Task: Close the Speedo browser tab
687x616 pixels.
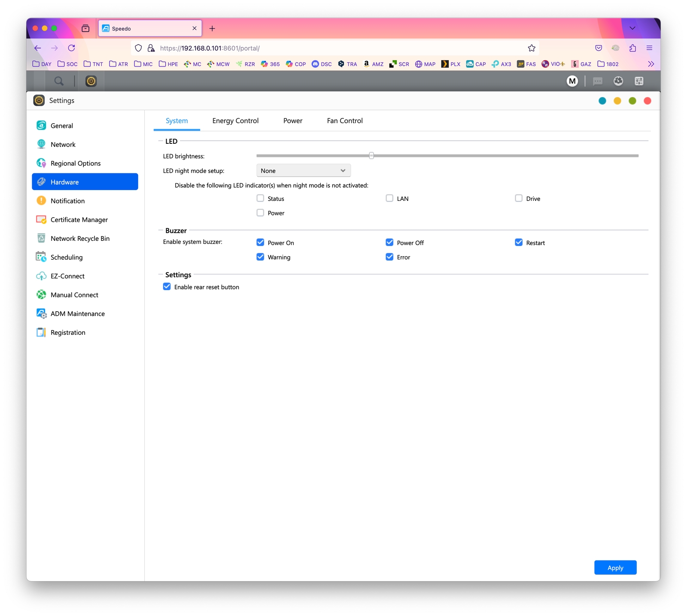Action: pyautogui.click(x=195, y=28)
